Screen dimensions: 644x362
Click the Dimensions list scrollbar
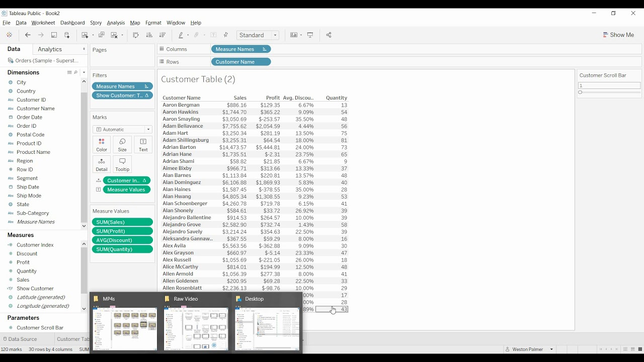coord(84,157)
